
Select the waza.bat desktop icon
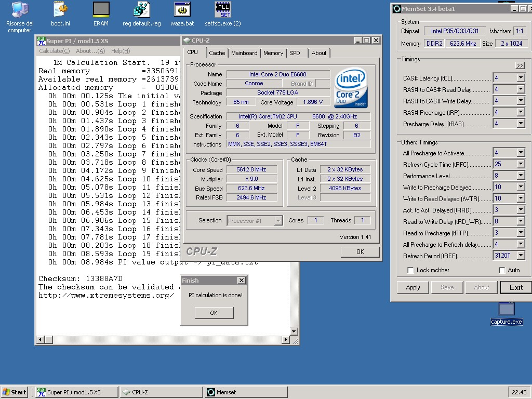pos(182,14)
